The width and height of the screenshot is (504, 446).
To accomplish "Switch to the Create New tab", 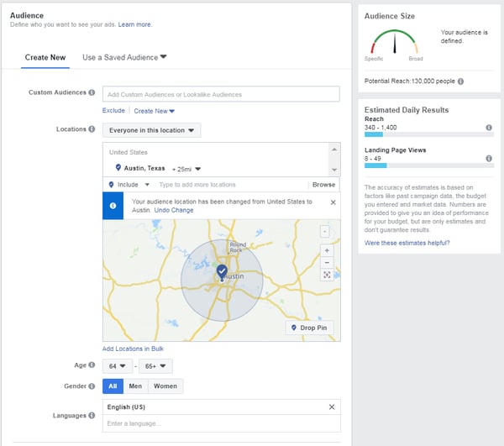I will (x=45, y=57).
